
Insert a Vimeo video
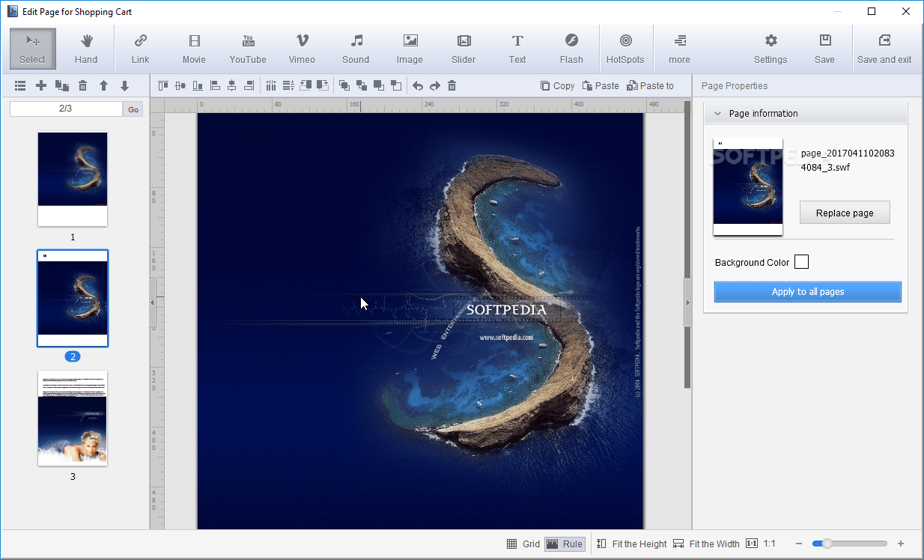[302, 49]
